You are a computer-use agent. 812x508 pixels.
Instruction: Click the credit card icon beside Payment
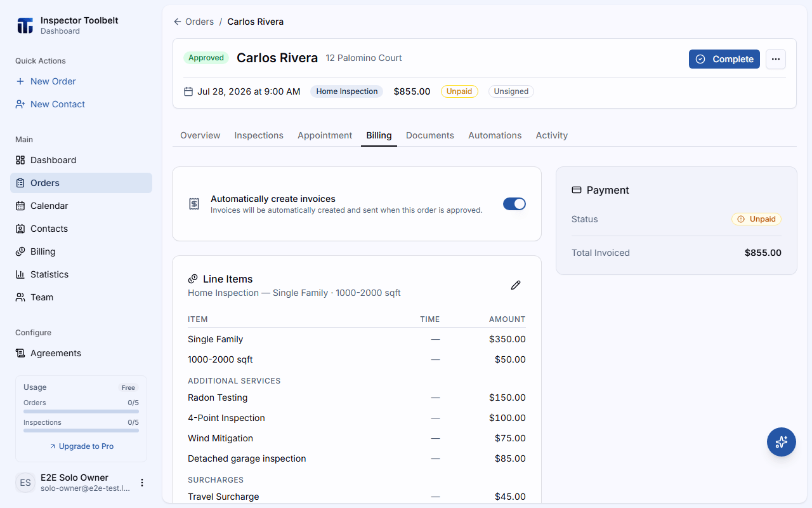tap(577, 190)
